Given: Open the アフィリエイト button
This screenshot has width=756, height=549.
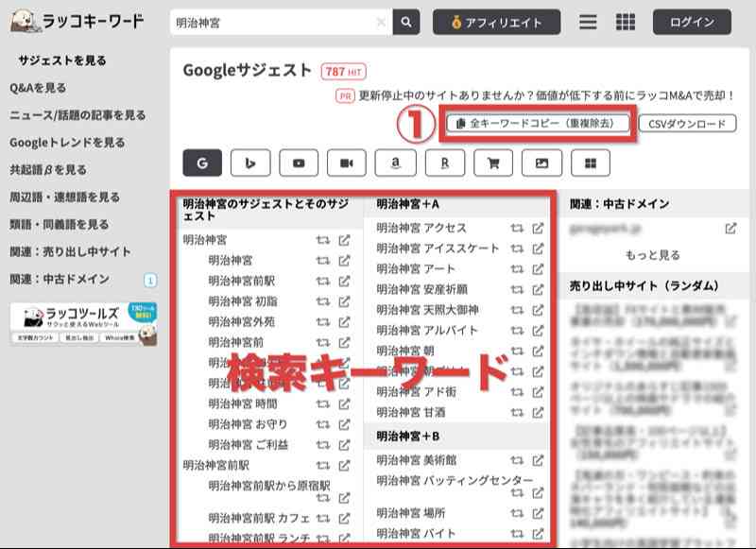Looking at the screenshot, I should pos(497,22).
